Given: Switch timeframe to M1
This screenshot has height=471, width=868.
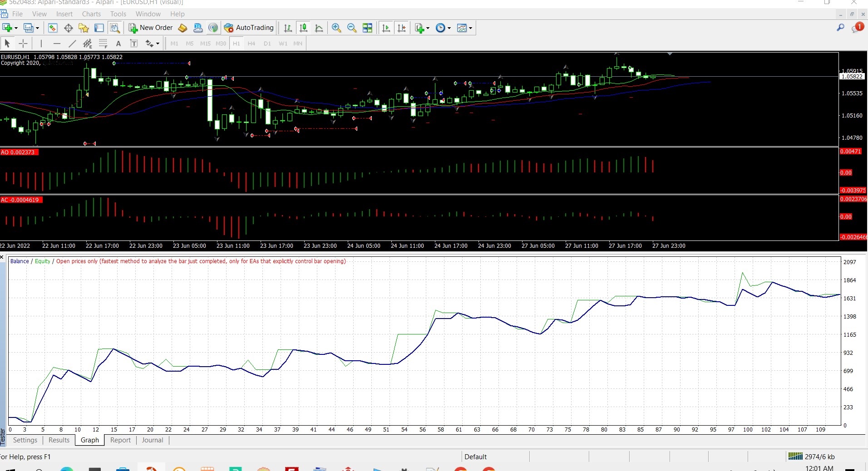Looking at the screenshot, I should pos(174,44).
